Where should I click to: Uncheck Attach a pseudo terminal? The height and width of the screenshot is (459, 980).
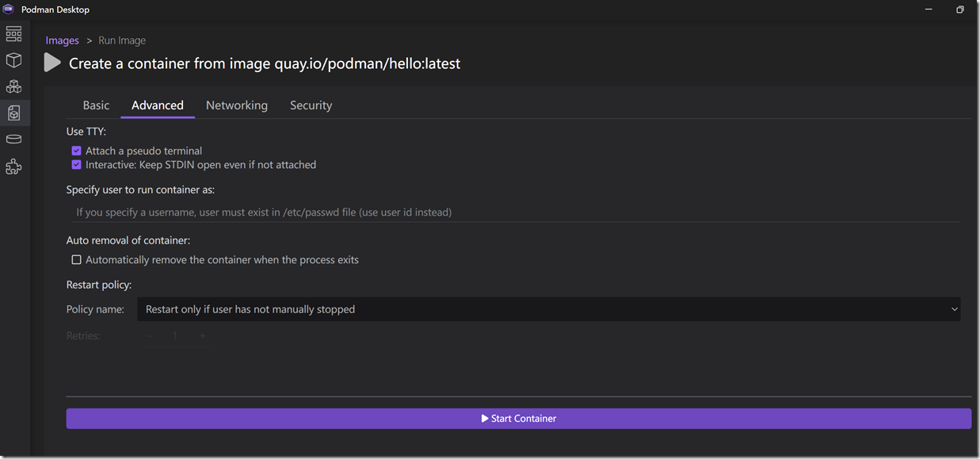(77, 151)
